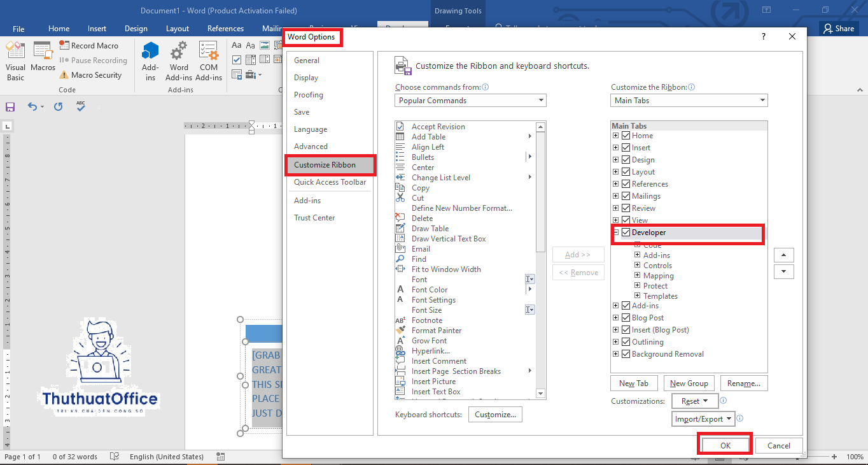The image size is (868, 465).
Task: Click the Undo arrow icon
Action: pos(32,107)
